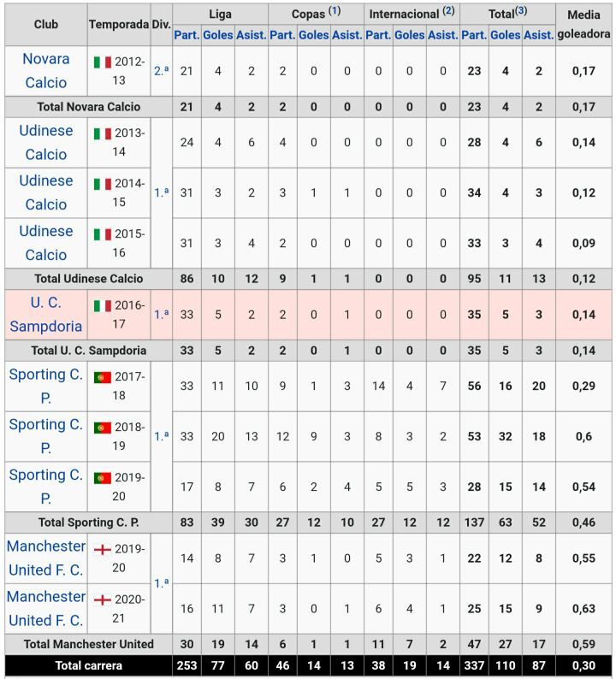Click the Portuguese flag beside 2017-18
This screenshot has height=679, width=616.
click(103, 377)
